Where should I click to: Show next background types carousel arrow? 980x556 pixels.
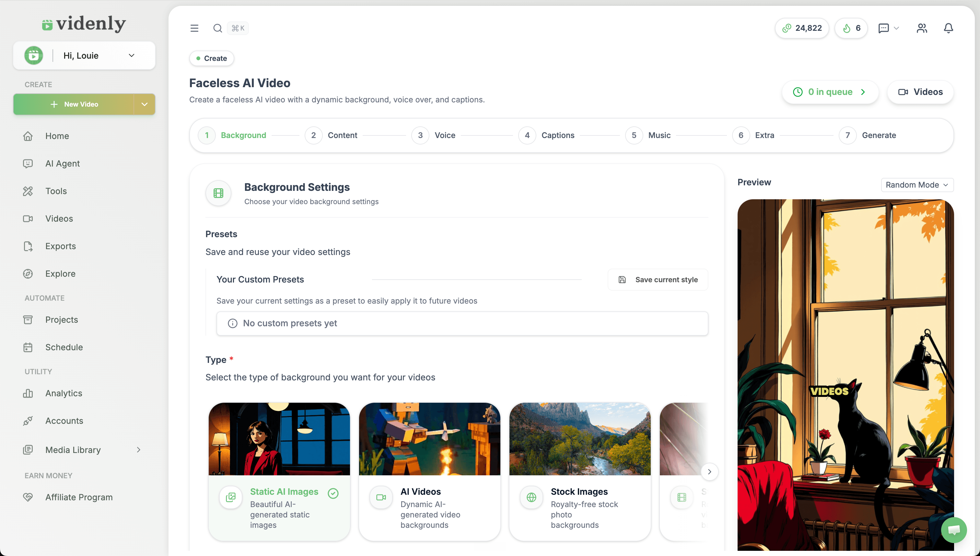pos(709,472)
